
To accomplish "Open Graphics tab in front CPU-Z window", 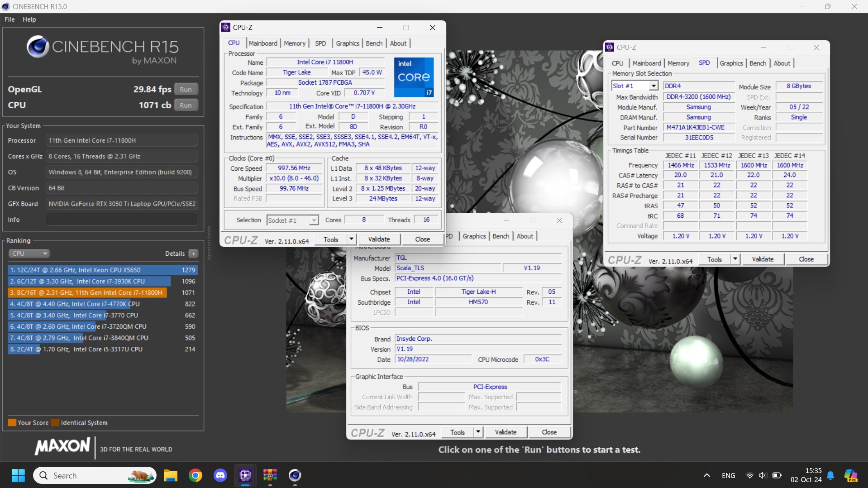I will (348, 43).
